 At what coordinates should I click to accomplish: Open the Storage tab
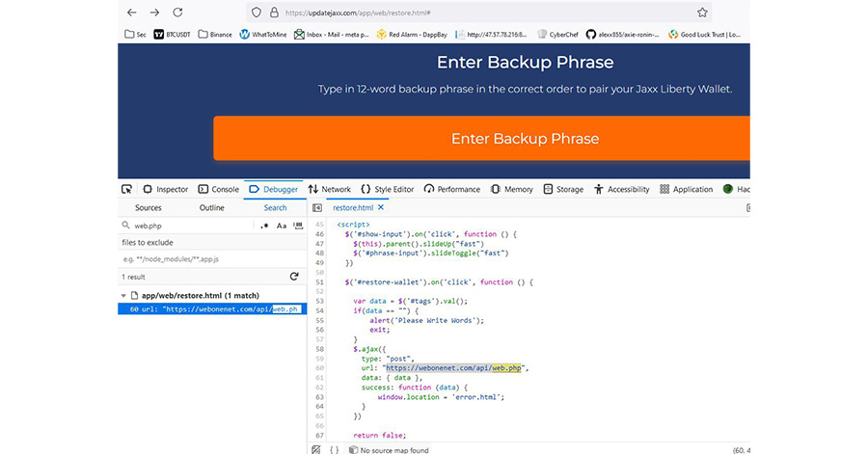tap(563, 189)
